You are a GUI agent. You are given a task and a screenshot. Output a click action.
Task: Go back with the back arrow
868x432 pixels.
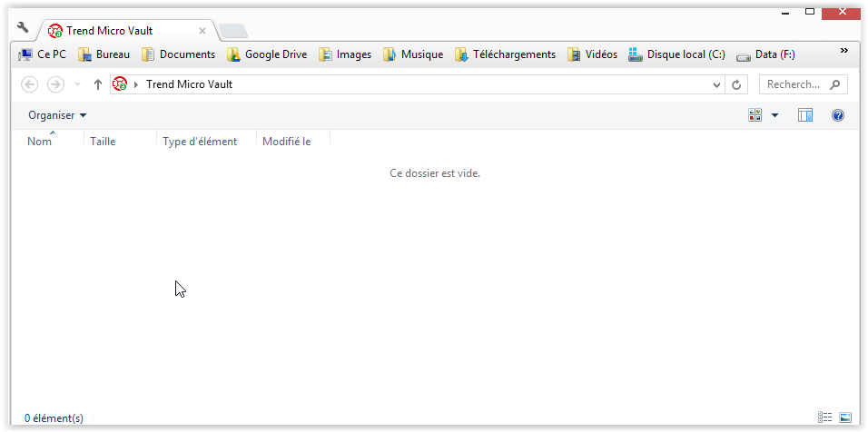(x=29, y=84)
